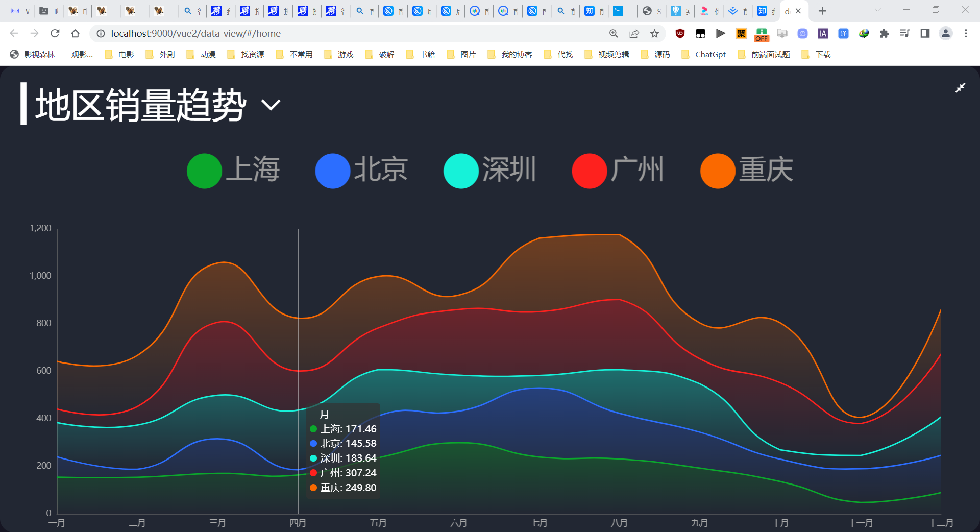Toggle the 重庆 series legend

pos(747,171)
